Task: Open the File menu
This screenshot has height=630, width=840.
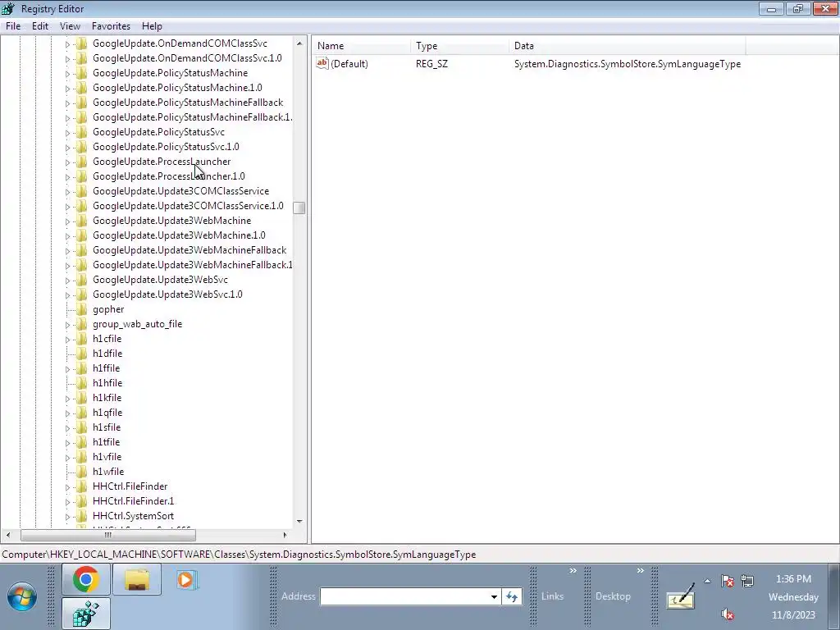Action: 13,25
